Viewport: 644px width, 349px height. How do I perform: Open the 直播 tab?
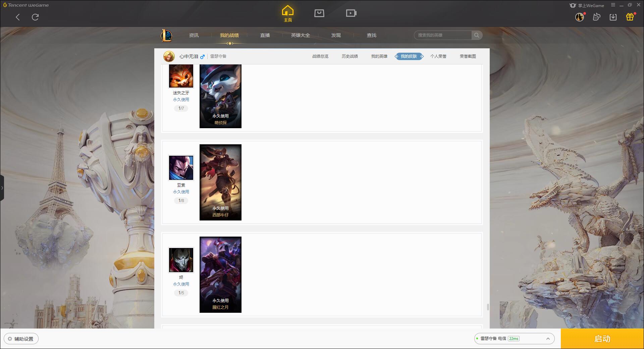tap(265, 35)
